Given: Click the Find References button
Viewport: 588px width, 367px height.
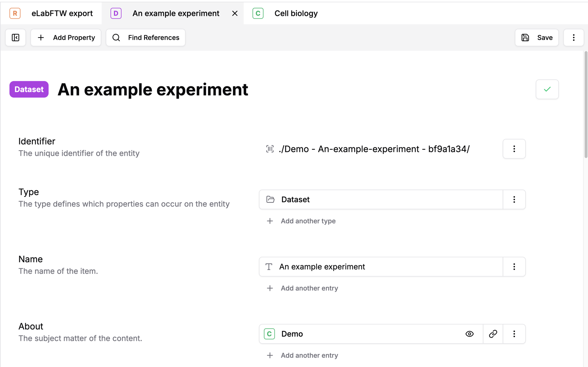Looking at the screenshot, I should point(146,37).
